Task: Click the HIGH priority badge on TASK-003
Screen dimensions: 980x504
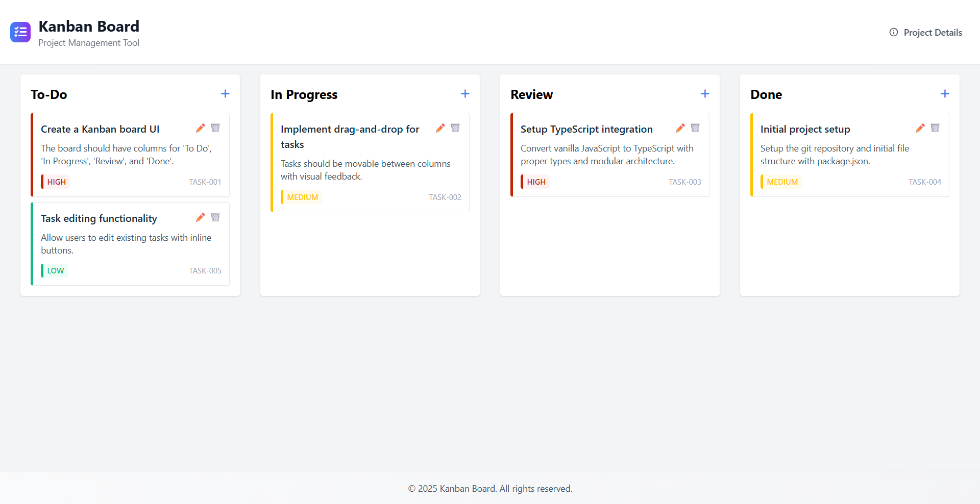Action: [x=535, y=182]
